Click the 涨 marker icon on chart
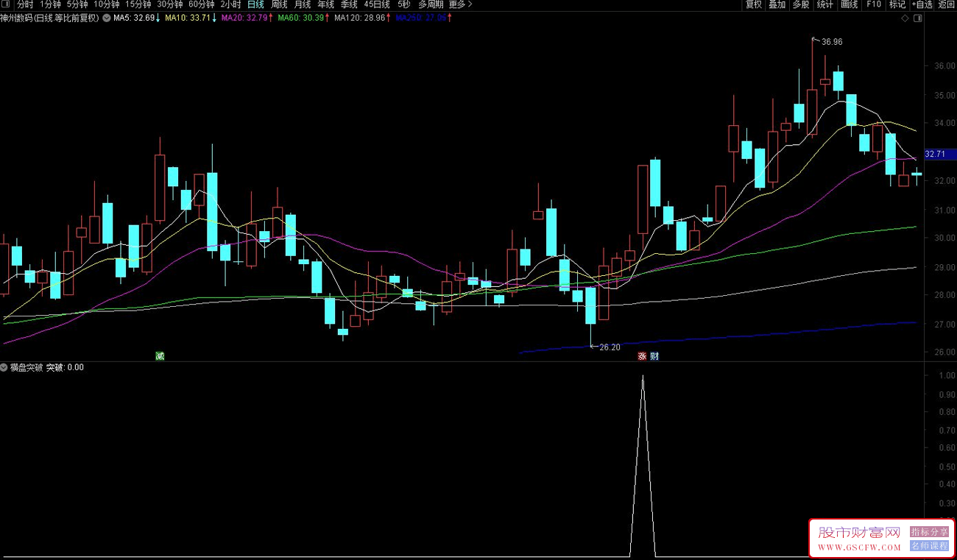Viewport: 957px width, 560px height. pos(642,356)
